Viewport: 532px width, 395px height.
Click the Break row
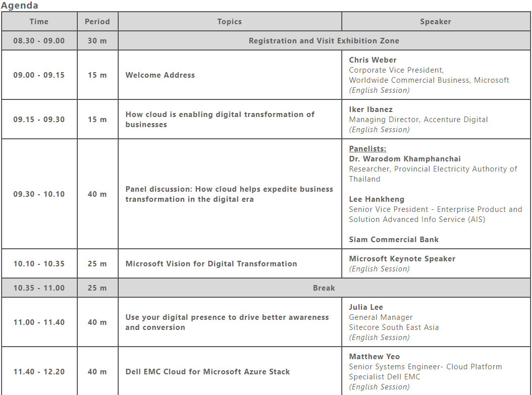325,288
